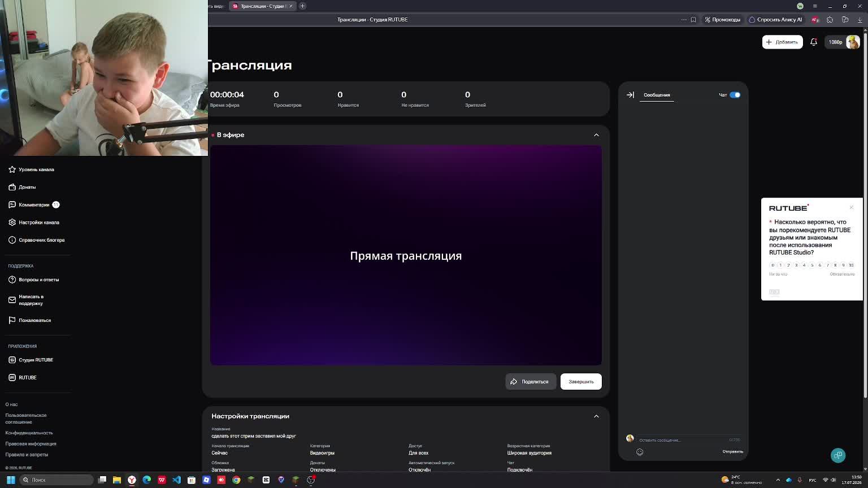Click Отправить to send chat message
868x488 pixels.
click(732, 452)
